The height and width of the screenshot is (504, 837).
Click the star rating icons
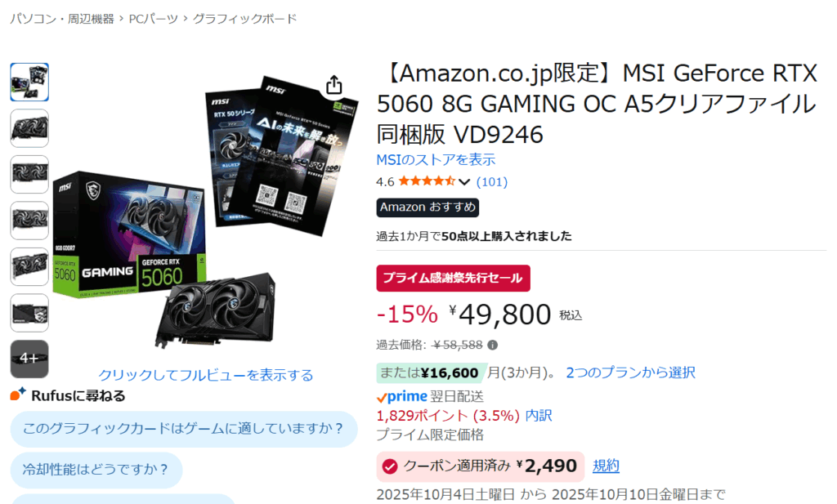coord(427,181)
